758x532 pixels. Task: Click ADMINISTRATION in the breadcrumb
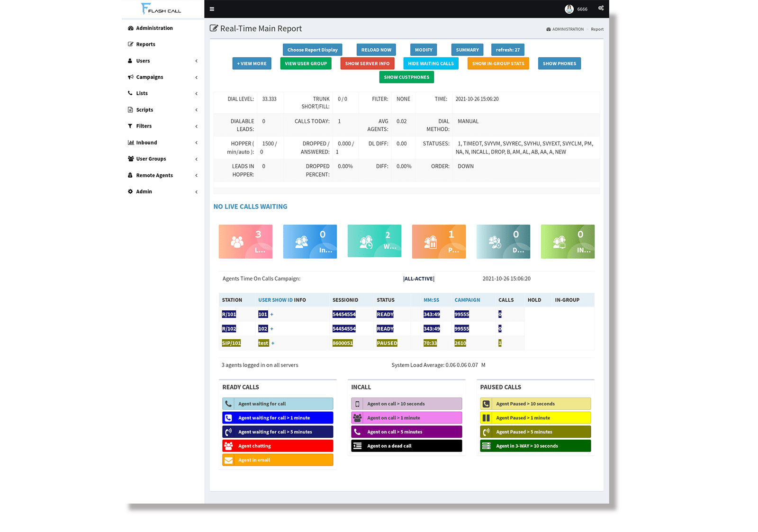tap(567, 29)
